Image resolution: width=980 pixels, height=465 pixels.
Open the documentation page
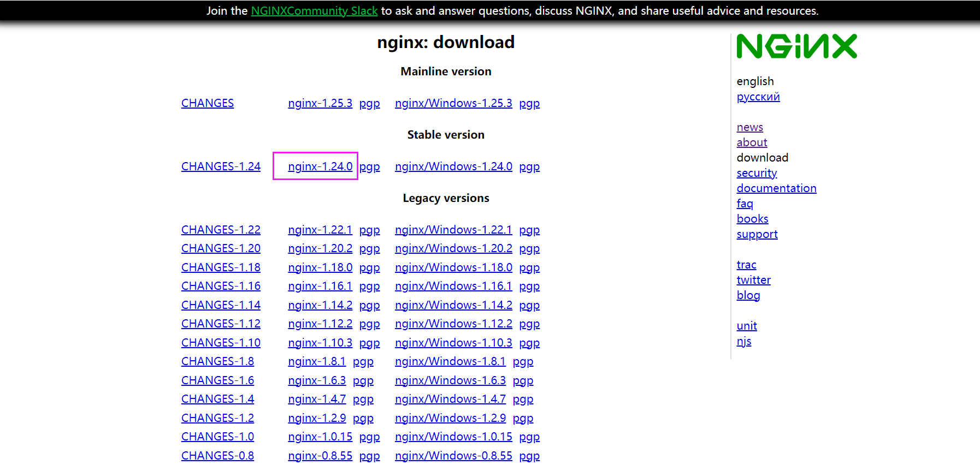tap(776, 188)
